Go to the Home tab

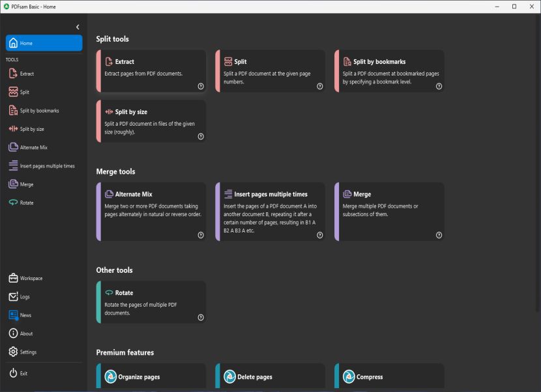coord(44,43)
